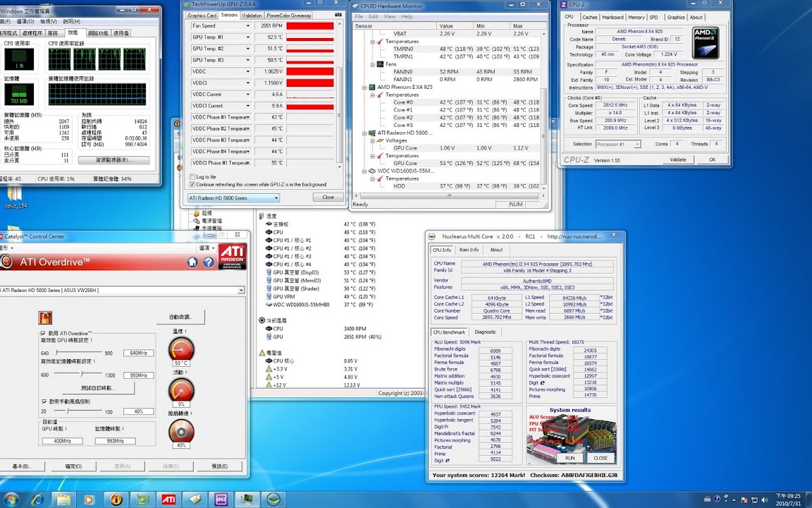This screenshot has height=508, width=812.
Task: Open the PowerColor Giveaway tab in GPU-Z
Action: (289, 16)
